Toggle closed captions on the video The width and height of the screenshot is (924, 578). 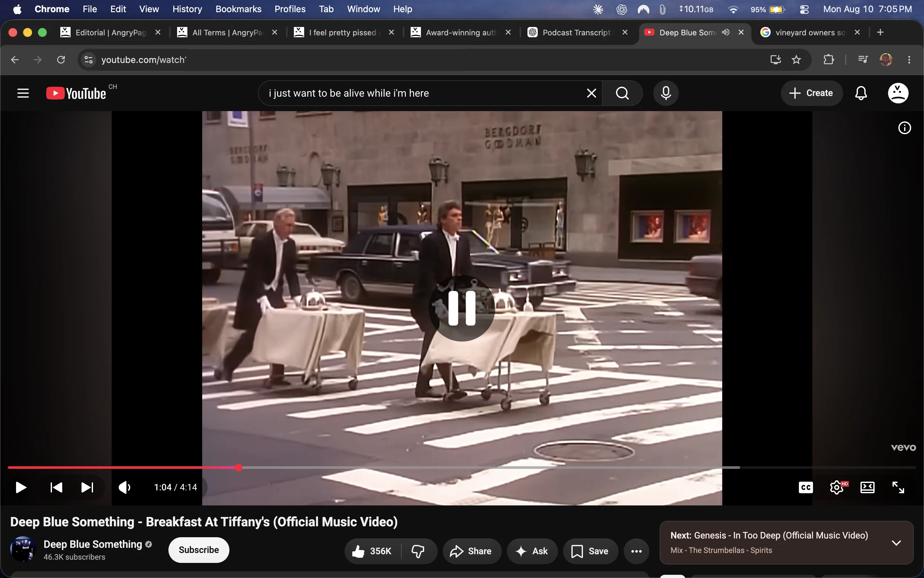[x=806, y=487]
